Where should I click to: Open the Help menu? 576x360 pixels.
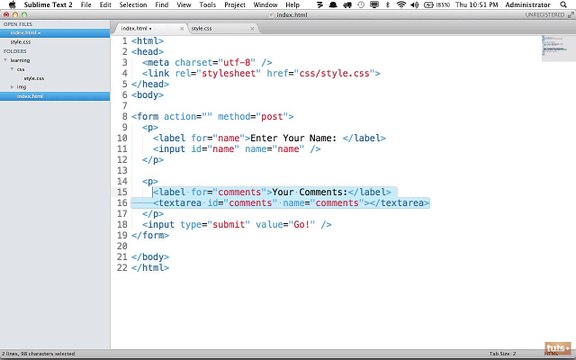(292, 5)
